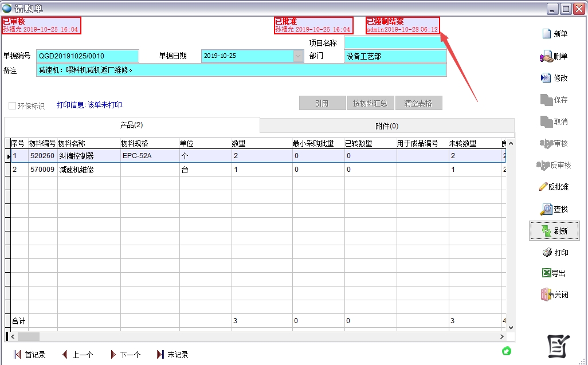Click the 新单 new document icon
The image size is (588, 365).
pos(546,34)
